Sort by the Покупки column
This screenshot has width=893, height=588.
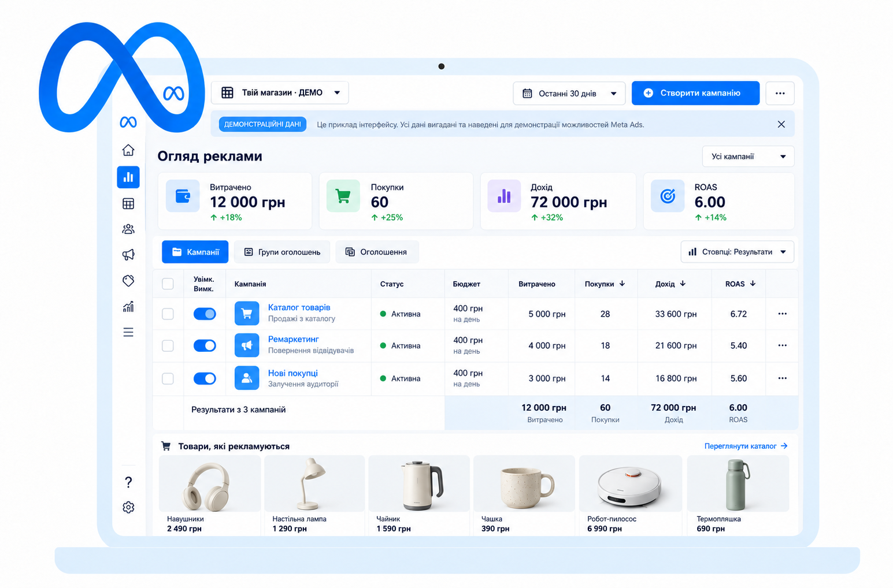[605, 284]
